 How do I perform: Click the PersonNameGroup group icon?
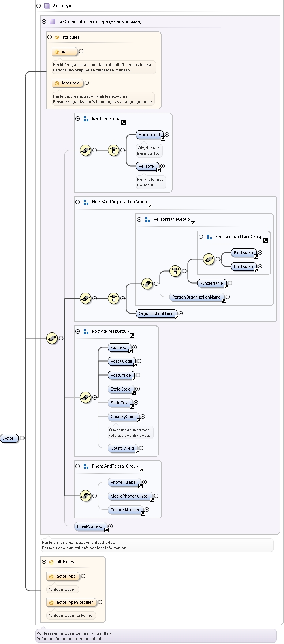tap(147, 219)
